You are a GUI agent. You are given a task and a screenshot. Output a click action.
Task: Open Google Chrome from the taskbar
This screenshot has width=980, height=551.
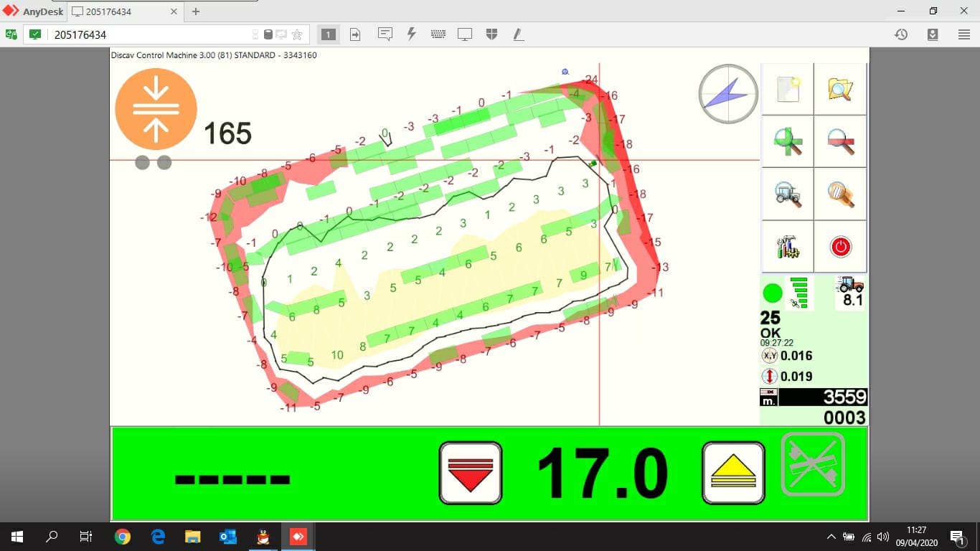(x=123, y=537)
